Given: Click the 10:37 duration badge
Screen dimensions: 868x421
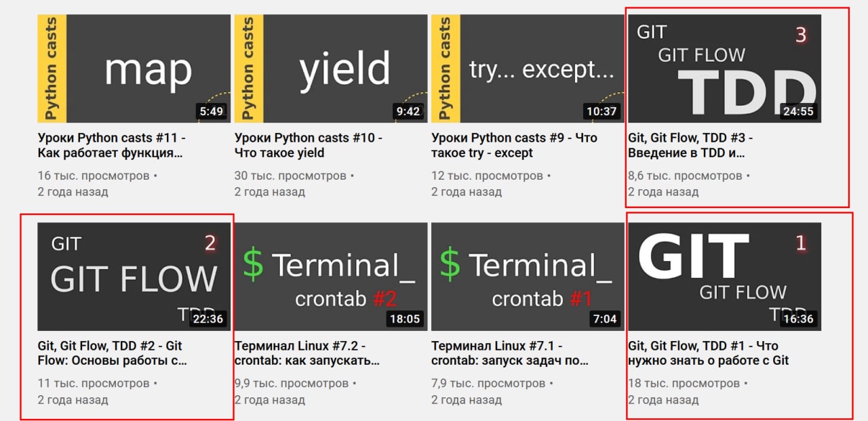Looking at the screenshot, I should pos(601,111).
